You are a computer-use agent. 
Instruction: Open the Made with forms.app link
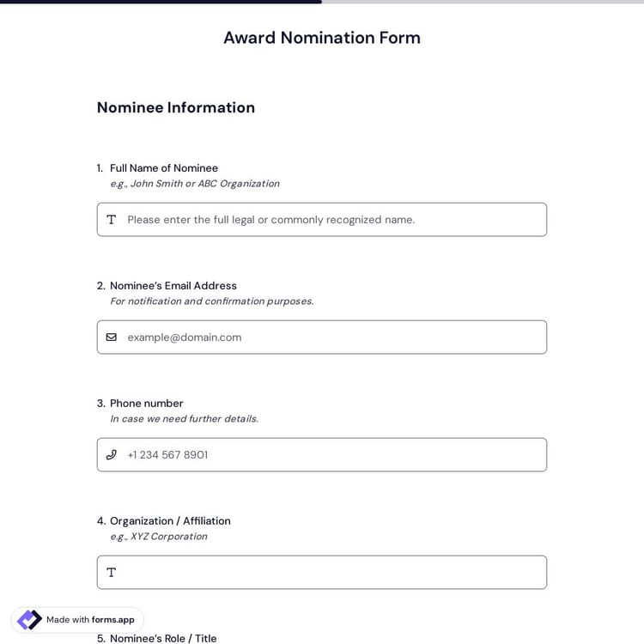[90, 620]
